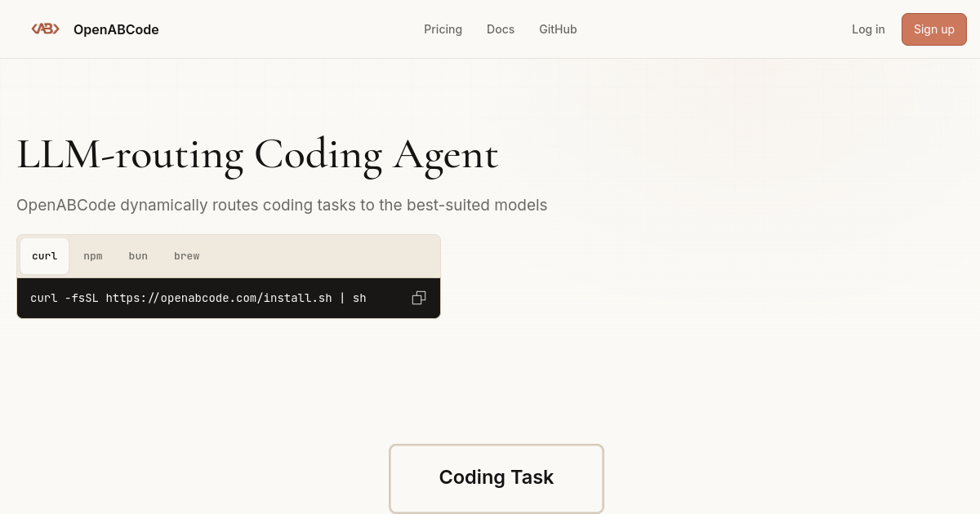Switch to the bun tab
The height and width of the screenshot is (514, 980).
pos(138,256)
